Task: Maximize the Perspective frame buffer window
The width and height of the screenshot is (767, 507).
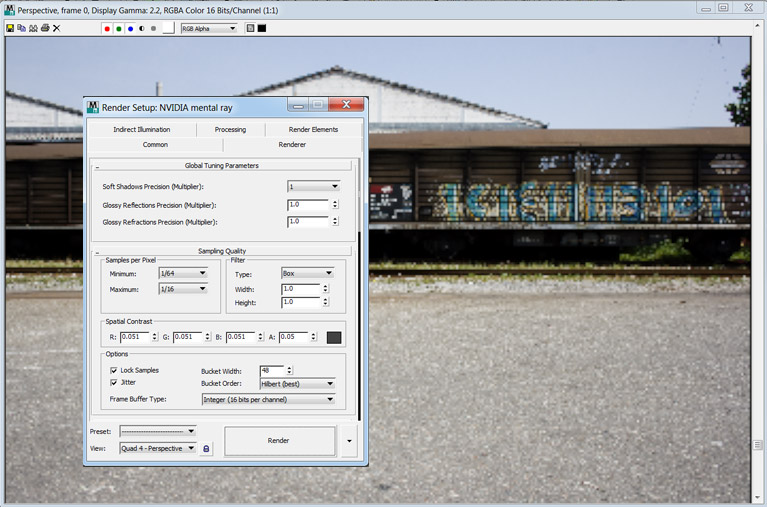Action: pyautogui.click(x=723, y=7)
